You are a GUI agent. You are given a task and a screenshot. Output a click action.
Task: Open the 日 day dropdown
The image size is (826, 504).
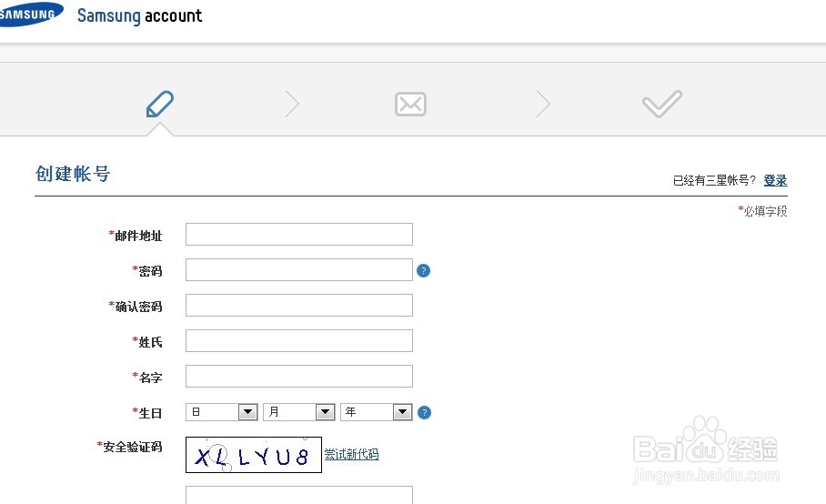[222, 412]
